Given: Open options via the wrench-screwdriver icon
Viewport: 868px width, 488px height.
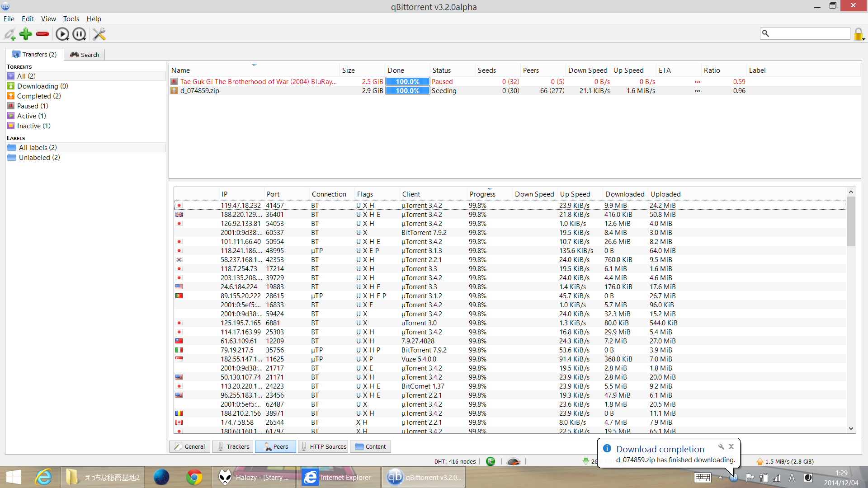Looking at the screenshot, I should coord(99,34).
